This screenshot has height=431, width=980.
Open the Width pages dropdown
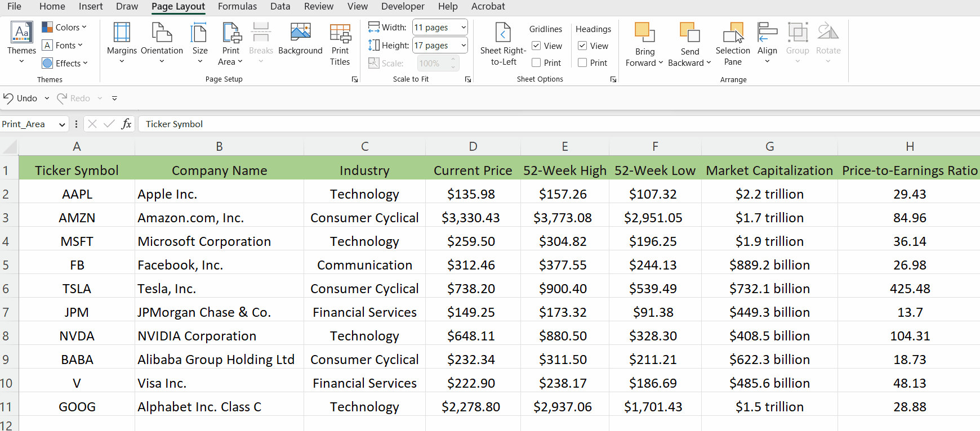click(463, 27)
